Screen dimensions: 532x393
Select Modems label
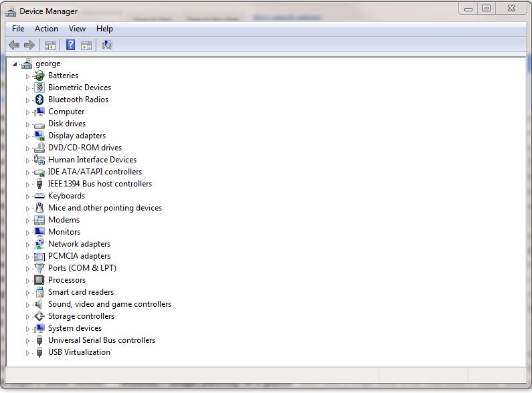64,220
